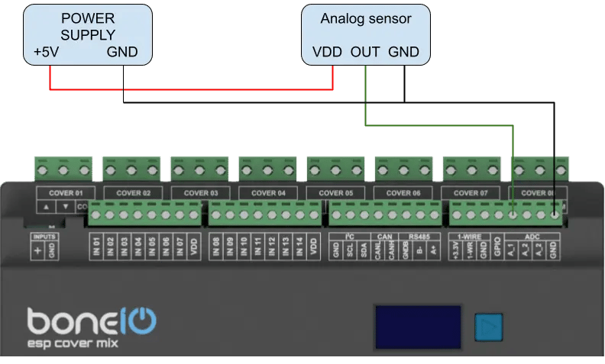Click the OUT pin on Analog sensor
The image size is (605, 364).
(366, 53)
